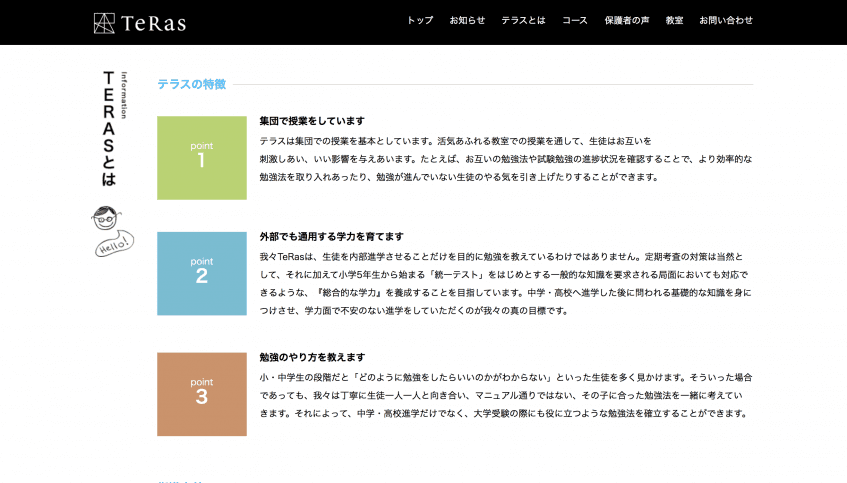This screenshot has height=483, width=847.
Task: Go to テラスとは in navigation
Action: (x=523, y=21)
